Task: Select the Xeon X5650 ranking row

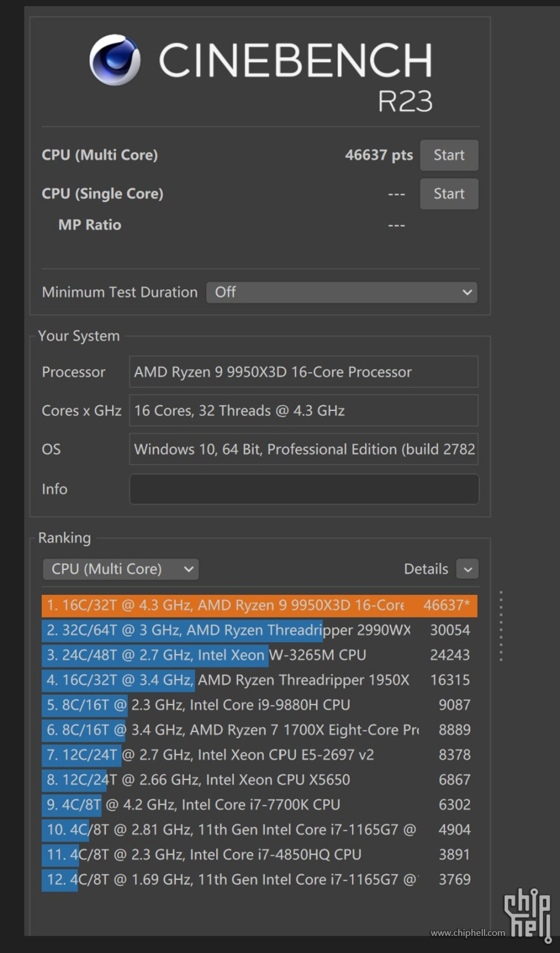Action: coord(259,780)
